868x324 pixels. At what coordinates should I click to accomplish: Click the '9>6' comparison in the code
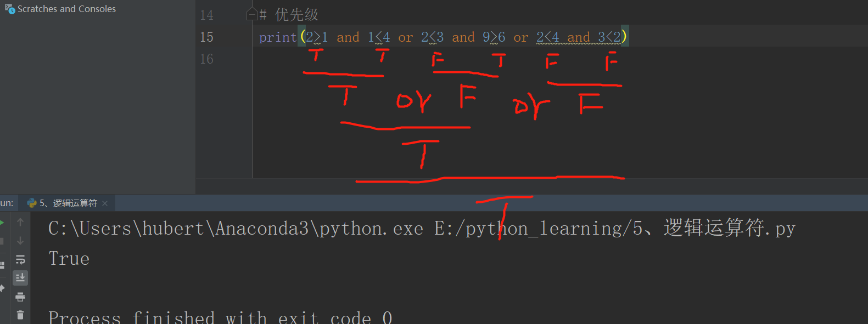pos(494,37)
